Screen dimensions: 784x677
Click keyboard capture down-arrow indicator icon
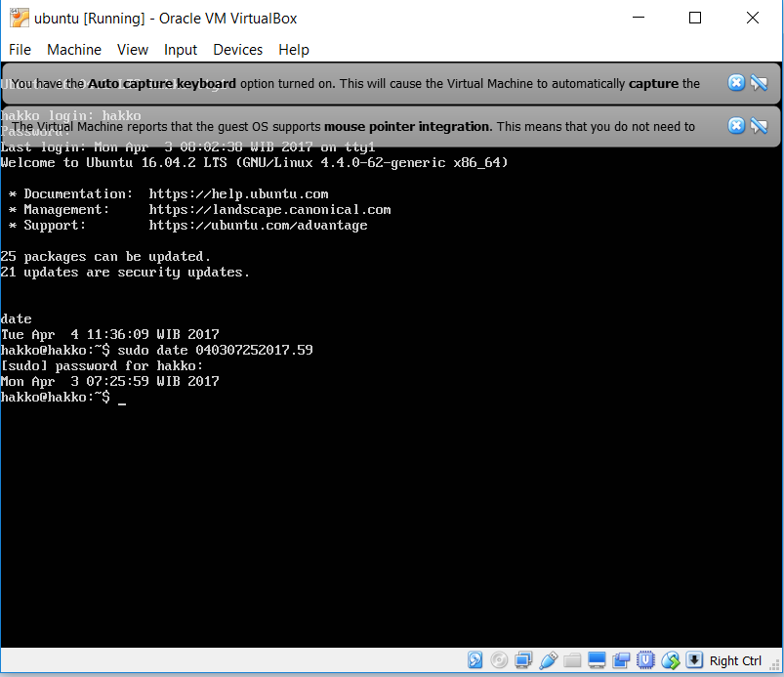[694, 660]
